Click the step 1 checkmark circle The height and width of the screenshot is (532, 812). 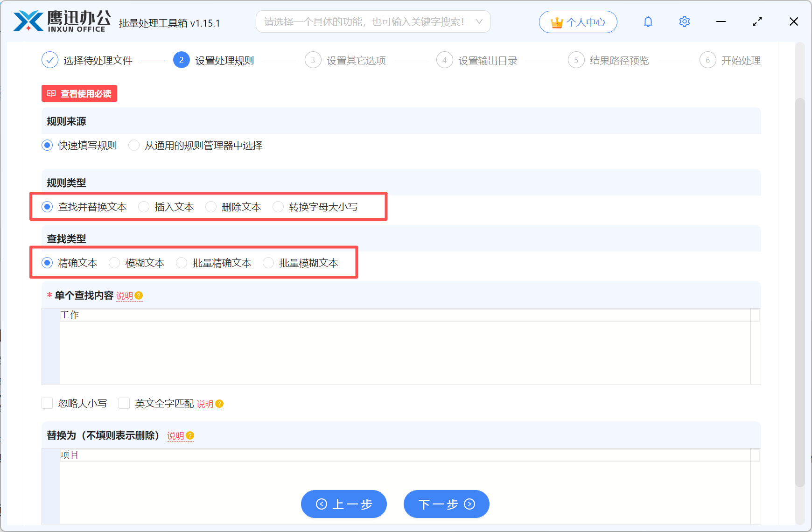pos(50,60)
